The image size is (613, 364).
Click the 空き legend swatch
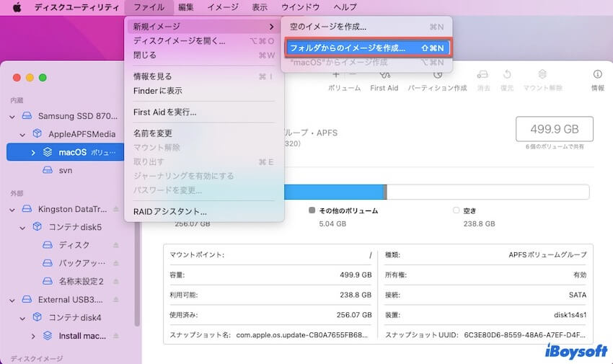click(x=456, y=210)
